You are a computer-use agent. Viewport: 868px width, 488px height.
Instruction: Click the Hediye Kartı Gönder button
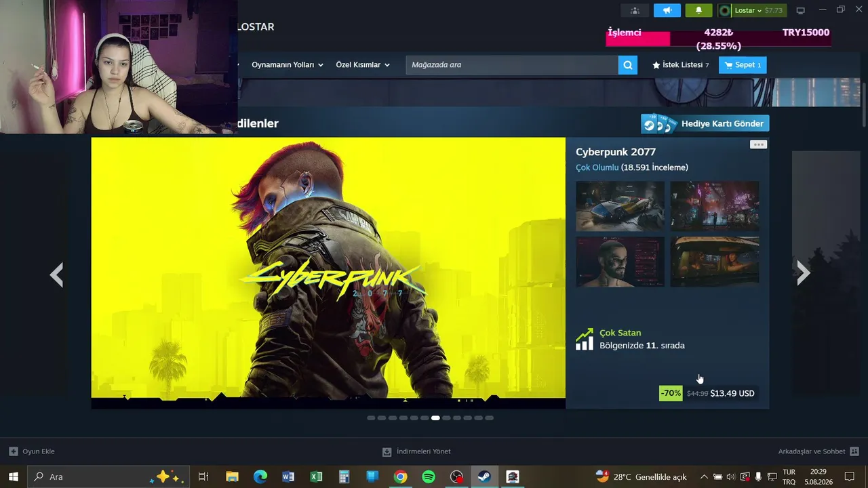(705, 123)
